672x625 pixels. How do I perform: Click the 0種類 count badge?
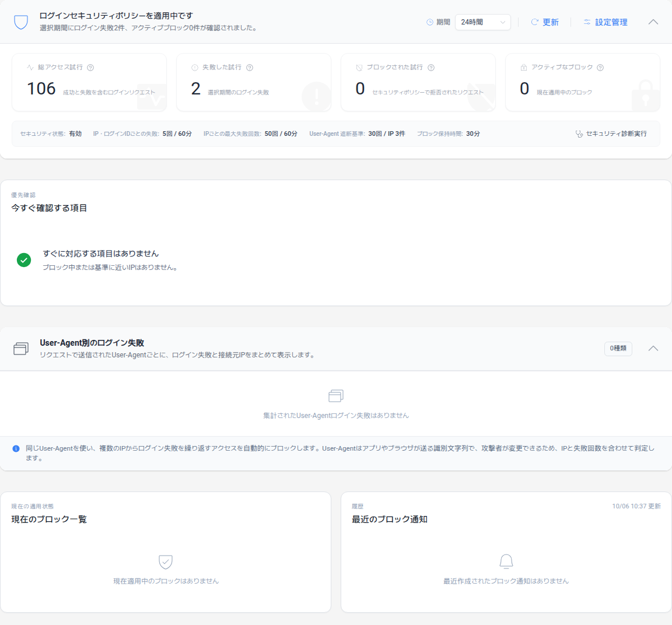pyautogui.click(x=618, y=348)
